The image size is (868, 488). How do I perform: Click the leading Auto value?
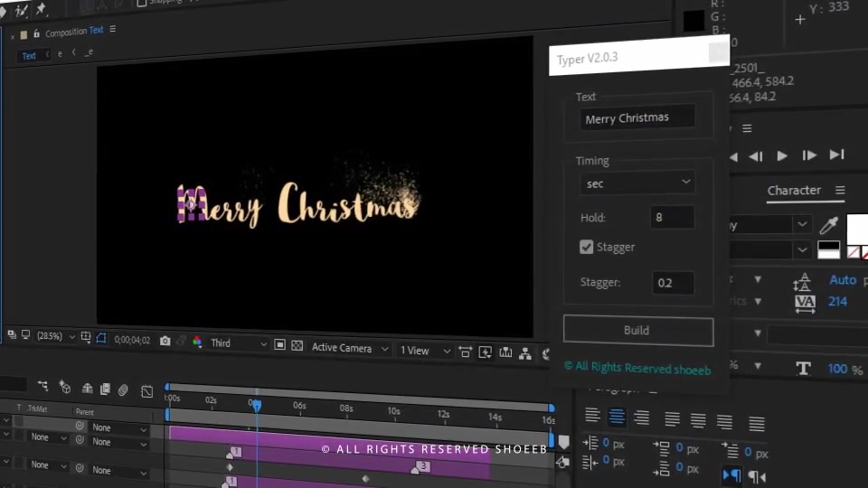point(843,280)
